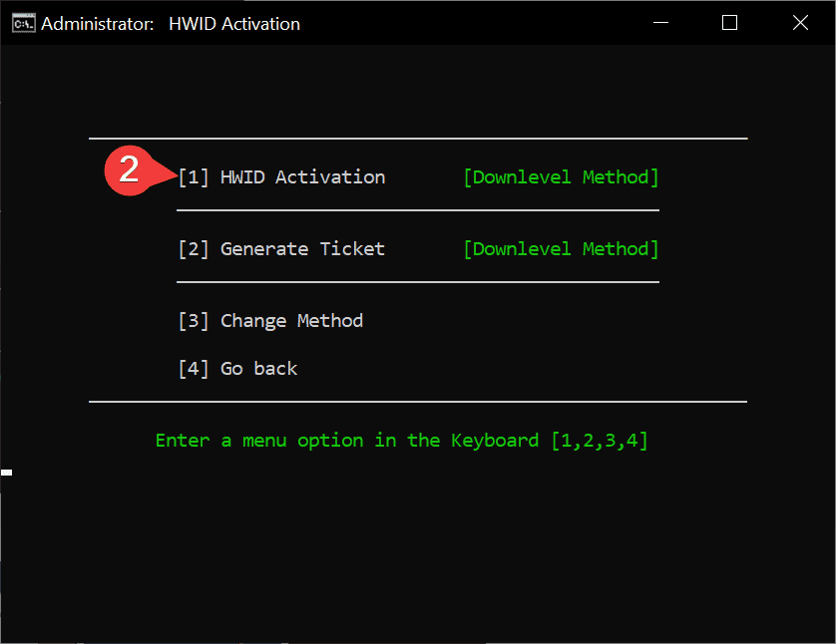Click Downlevel Method label beside Generate Ticket
This screenshot has height=644, width=836.
coord(561,249)
